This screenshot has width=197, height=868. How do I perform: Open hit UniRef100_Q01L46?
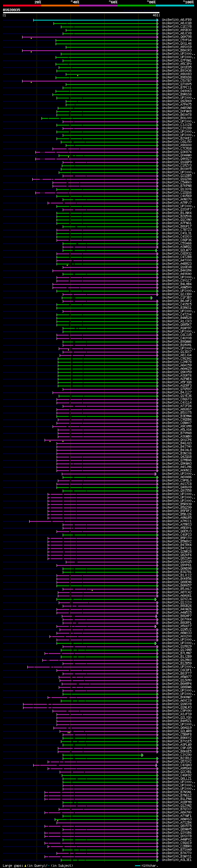point(176,43)
